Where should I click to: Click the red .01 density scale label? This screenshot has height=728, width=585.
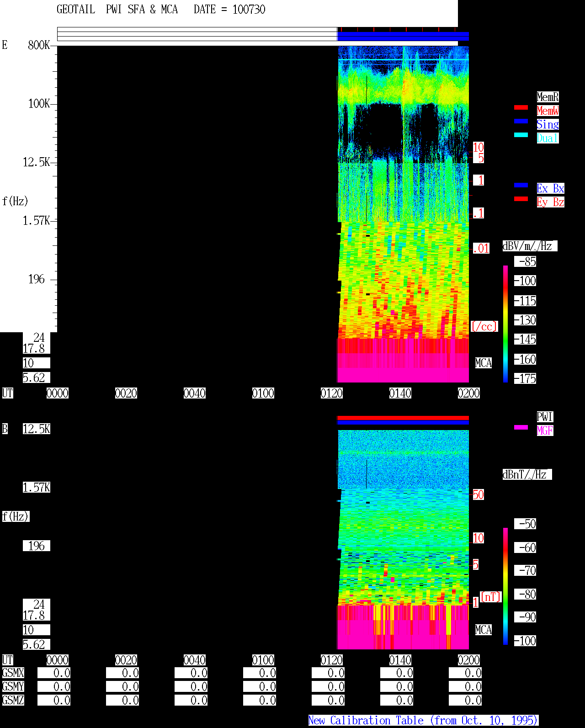[x=481, y=249]
